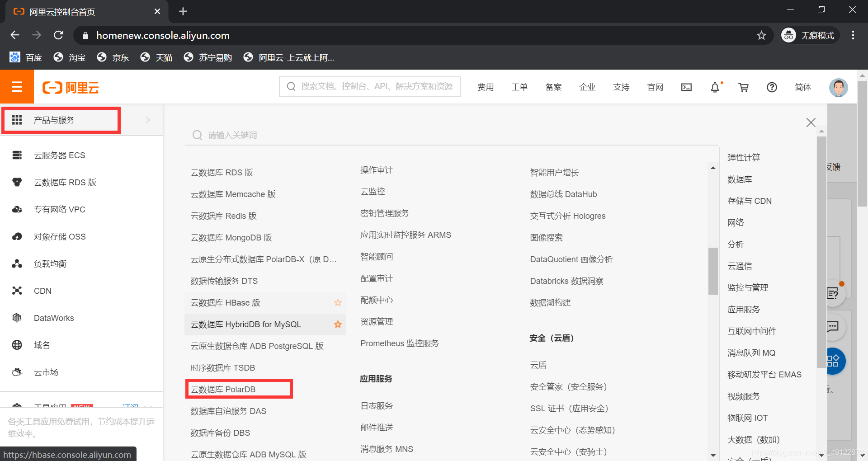Viewport: 868px width, 461px height.
Task: Open the 百度 bookmark
Action: coord(26,57)
